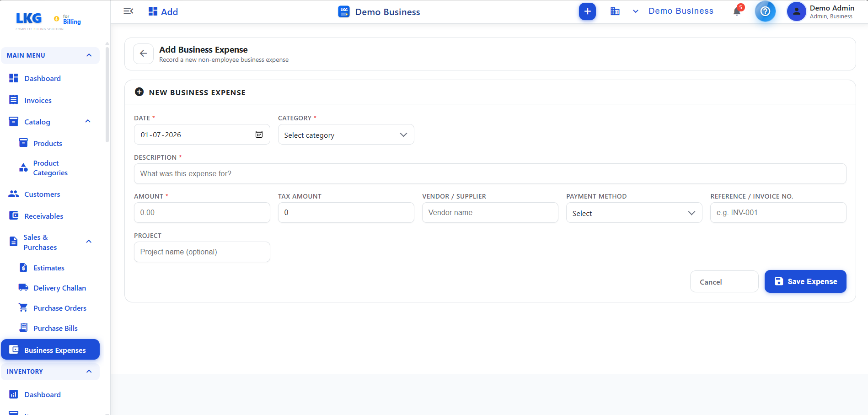Click the sidebar scrollbar
The image size is (868, 415).
point(107,94)
